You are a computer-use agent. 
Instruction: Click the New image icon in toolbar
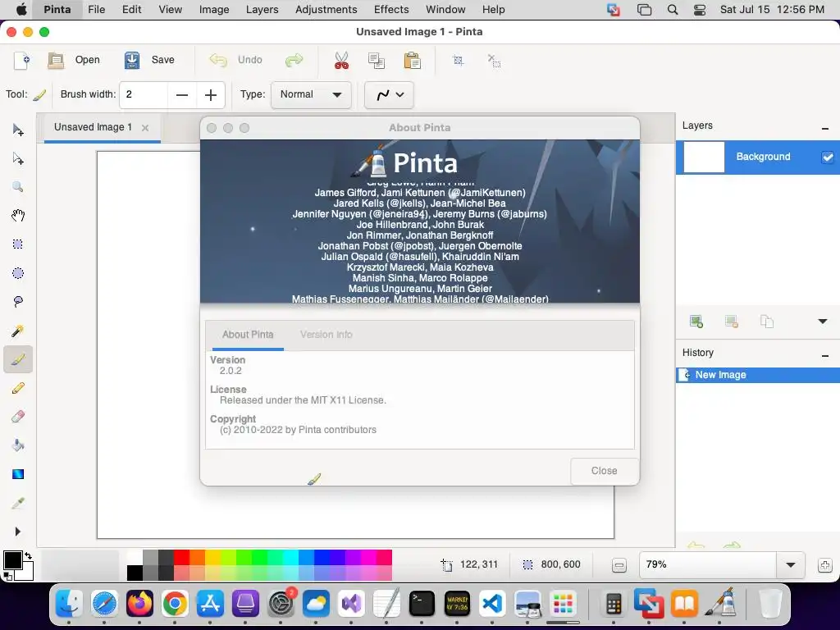coord(21,60)
